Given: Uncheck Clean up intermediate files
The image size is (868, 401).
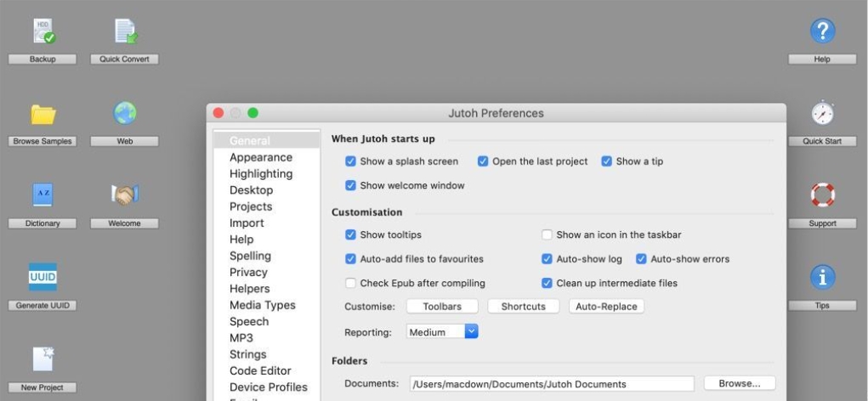Looking at the screenshot, I should 547,283.
